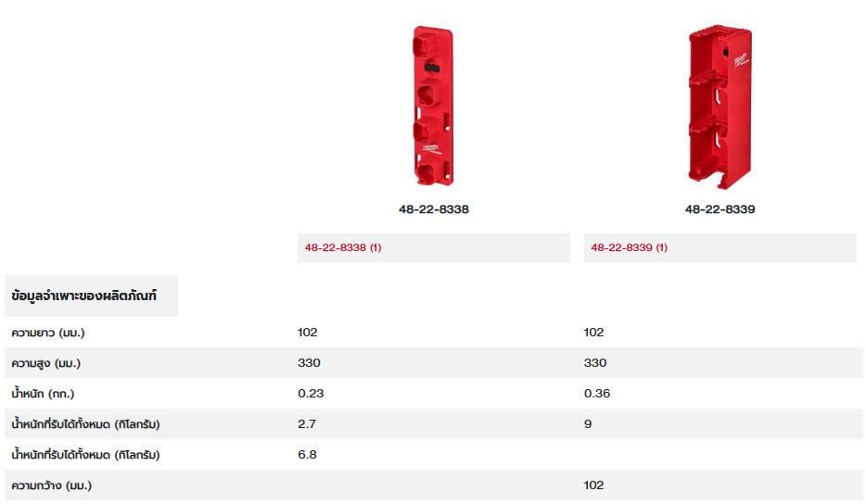Image resolution: width=866 pixels, height=504 pixels.
Task: Click the ความยาว (มม.) row label
Action: 54,333
